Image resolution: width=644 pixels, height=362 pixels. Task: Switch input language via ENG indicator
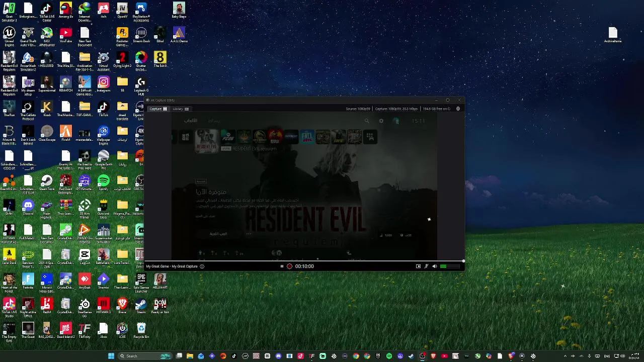607,356
